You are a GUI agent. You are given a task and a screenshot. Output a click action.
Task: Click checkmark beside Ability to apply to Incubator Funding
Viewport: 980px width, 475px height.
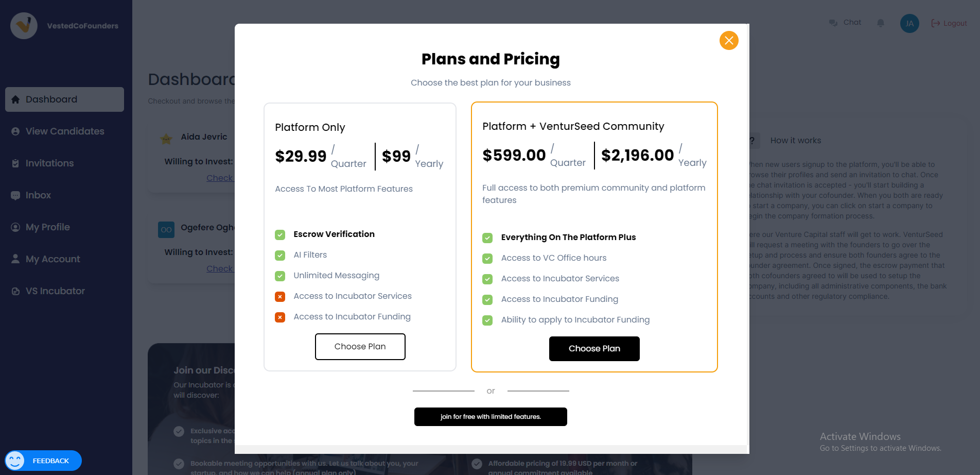[x=487, y=320]
